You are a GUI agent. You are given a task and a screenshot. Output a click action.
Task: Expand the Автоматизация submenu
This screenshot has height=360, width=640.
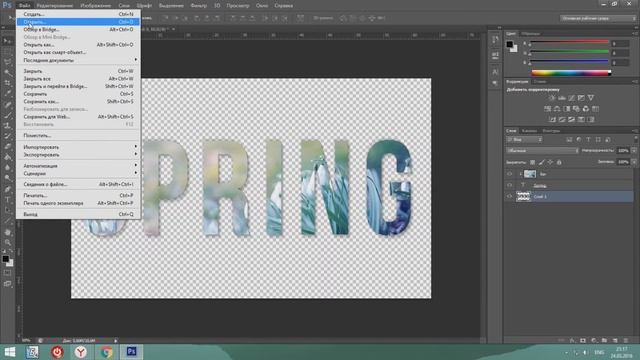[x=78, y=166]
